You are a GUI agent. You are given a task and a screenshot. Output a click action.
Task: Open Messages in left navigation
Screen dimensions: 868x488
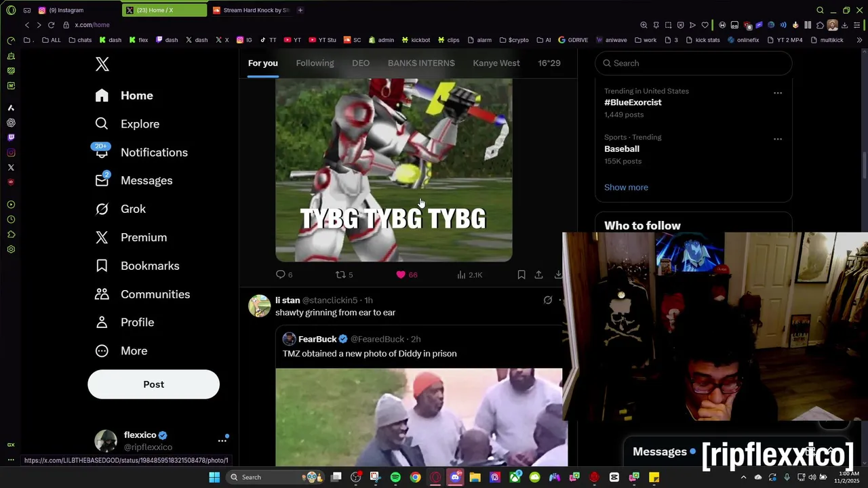click(134, 180)
